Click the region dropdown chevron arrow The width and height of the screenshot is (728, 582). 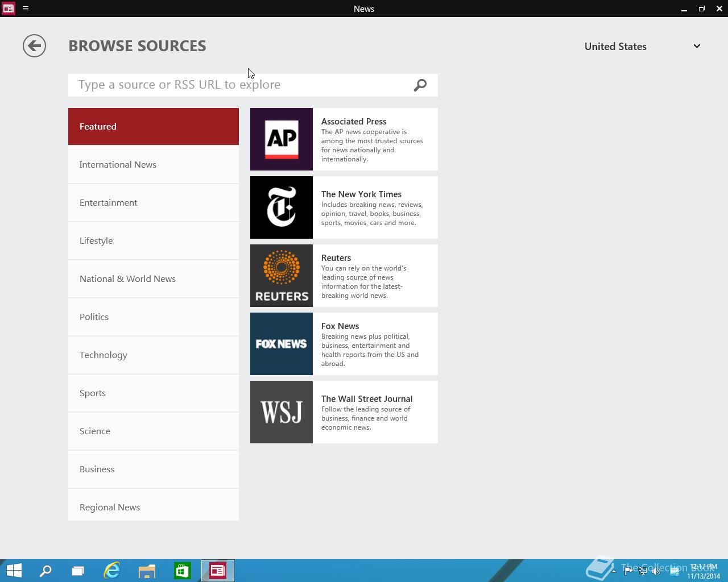pos(697,46)
